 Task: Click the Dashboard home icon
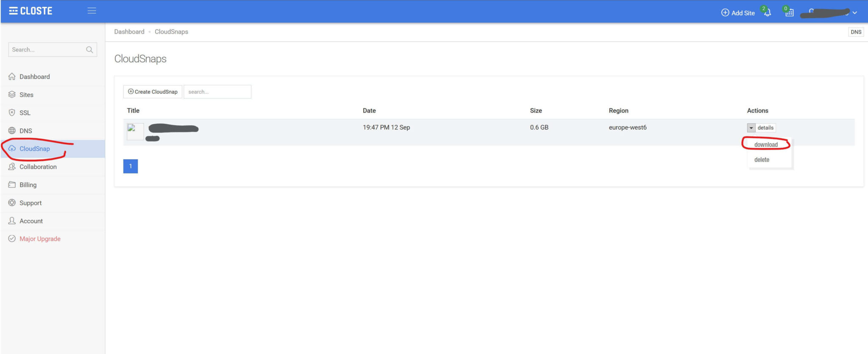tap(12, 77)
